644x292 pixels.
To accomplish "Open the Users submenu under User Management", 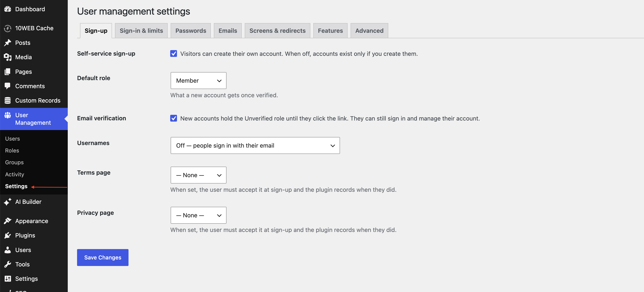I will tap(12, 139).
